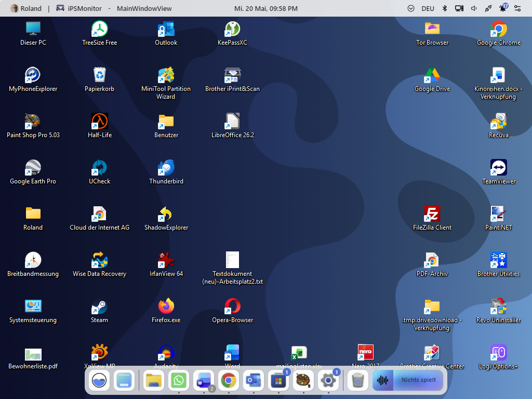532x399 pixels.
Task: Open WhatsApp from the dock
Action: click(x=179, y=380)
